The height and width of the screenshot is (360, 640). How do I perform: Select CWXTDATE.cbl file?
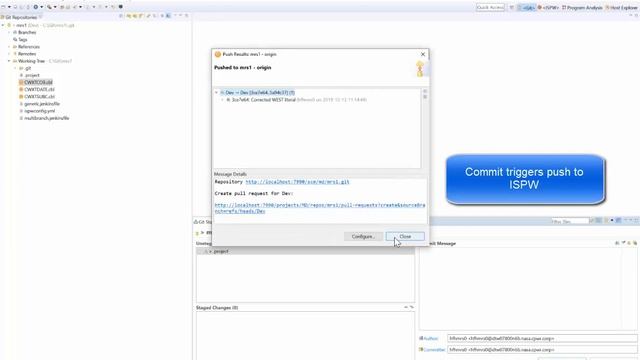click(x=39, y=89)
